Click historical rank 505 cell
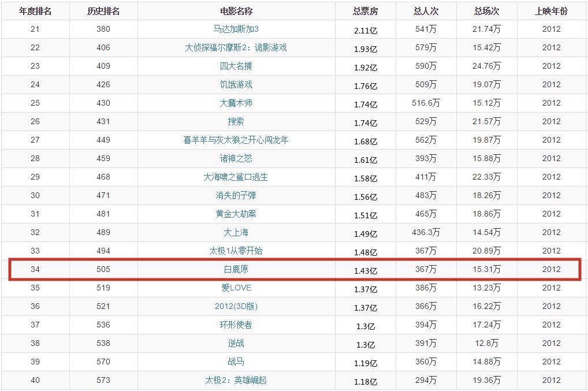 tap(103, 269)
